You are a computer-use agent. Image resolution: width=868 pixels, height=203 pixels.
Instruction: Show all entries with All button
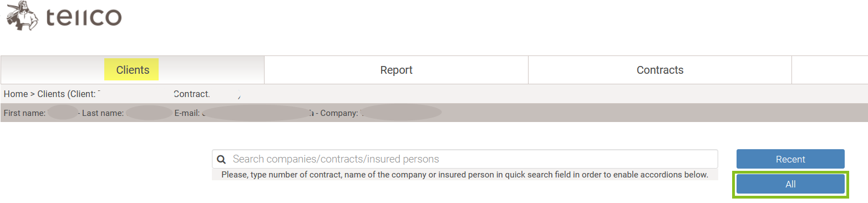(790, 184)
